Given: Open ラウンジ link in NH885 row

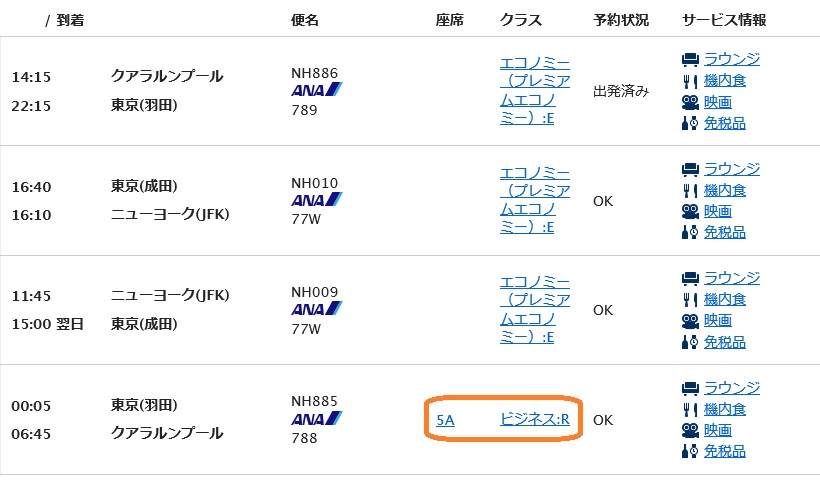Looking at the screenshot, I should tap(732, 388).
